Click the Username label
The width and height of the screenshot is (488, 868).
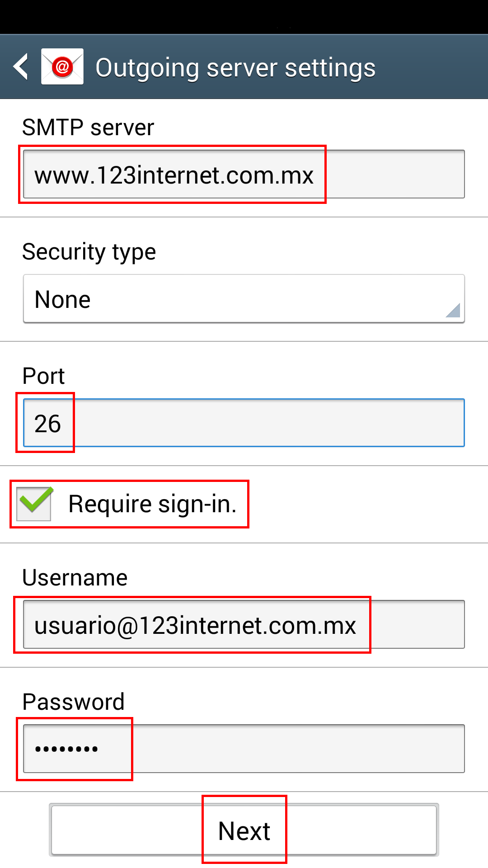[75, 578]
